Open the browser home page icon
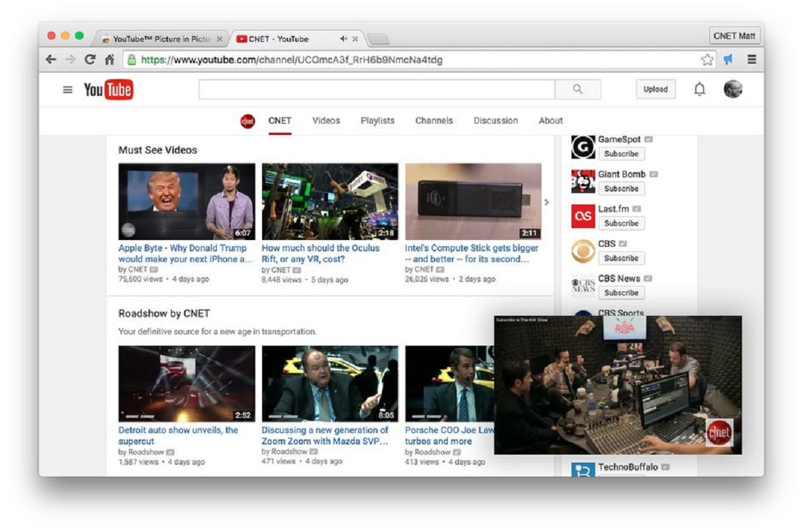The height and width of the screenshot is (532, 803). pos(109,60)
